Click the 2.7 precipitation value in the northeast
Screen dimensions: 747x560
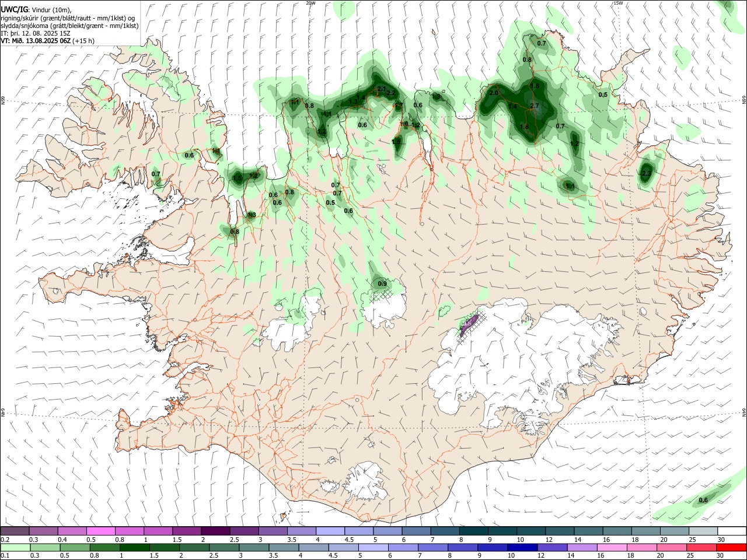click(x=535, y=106)
